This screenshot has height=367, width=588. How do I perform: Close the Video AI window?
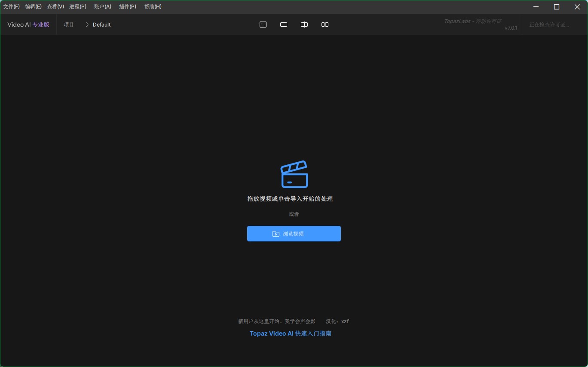click(577, 6)
